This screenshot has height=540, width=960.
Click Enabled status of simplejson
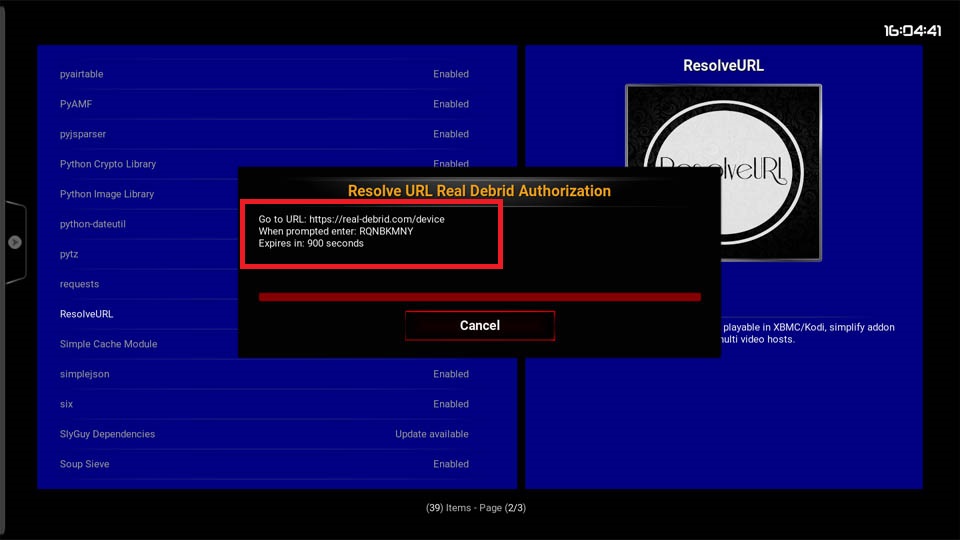(x=451, y=374)
